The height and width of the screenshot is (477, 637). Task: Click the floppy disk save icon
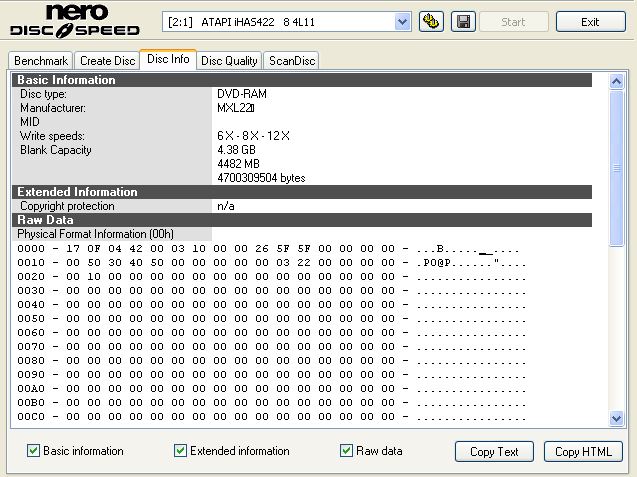(463, 22)
